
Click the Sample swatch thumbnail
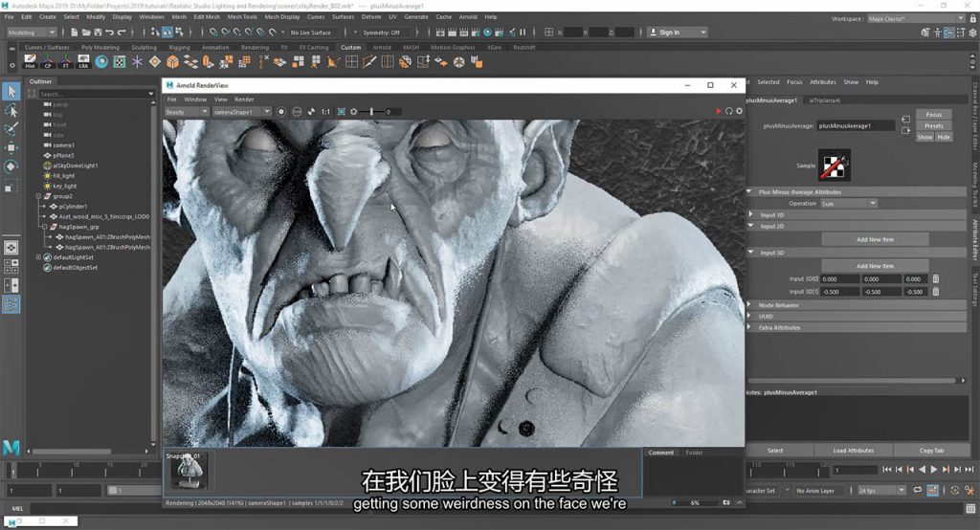(835, 165)
